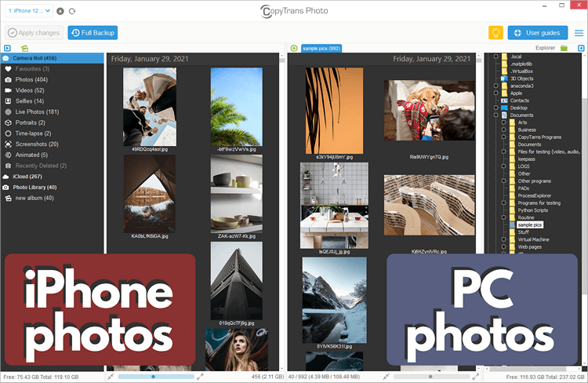
Task: Select PC photo of dog on couch
Action: [x=430, y=111]
